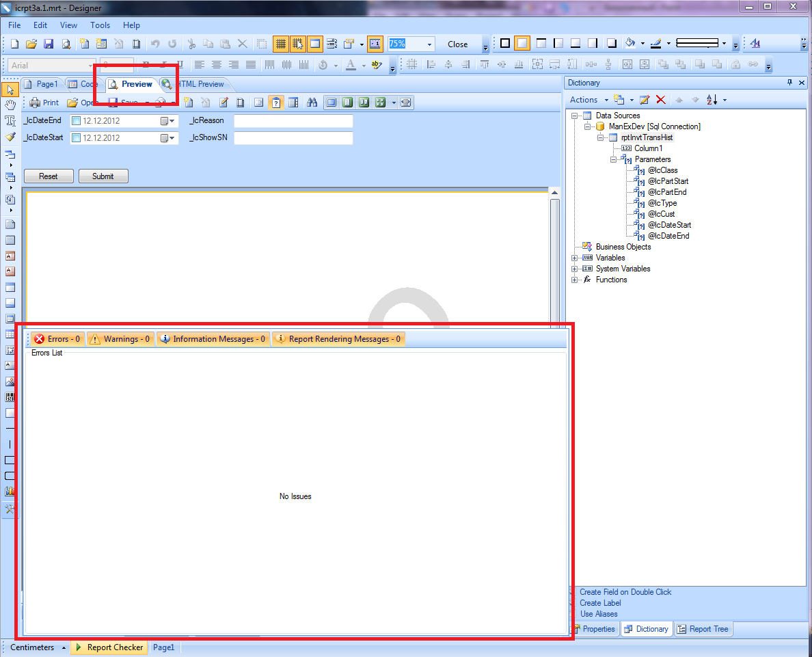Click the Submit button

tap(103, 176)
